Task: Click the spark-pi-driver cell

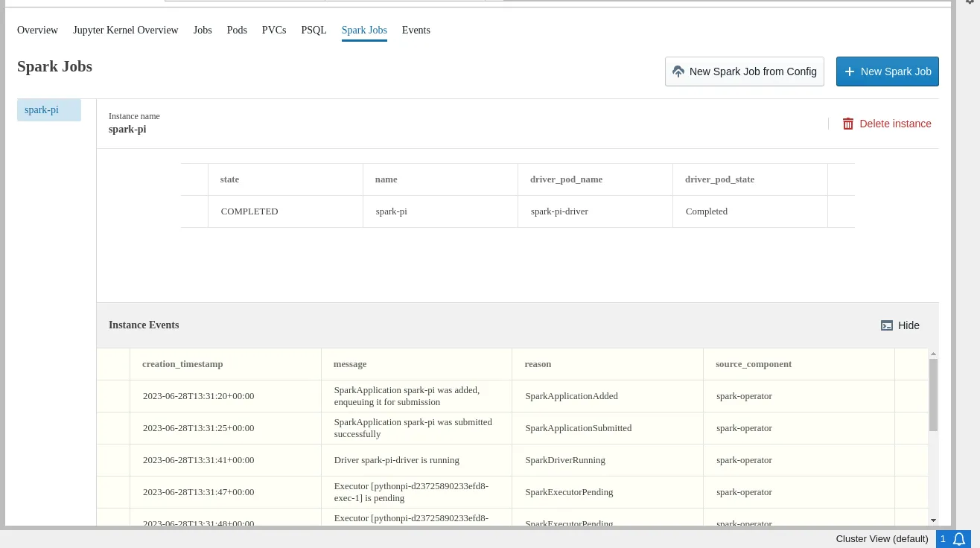Action: 596,211
